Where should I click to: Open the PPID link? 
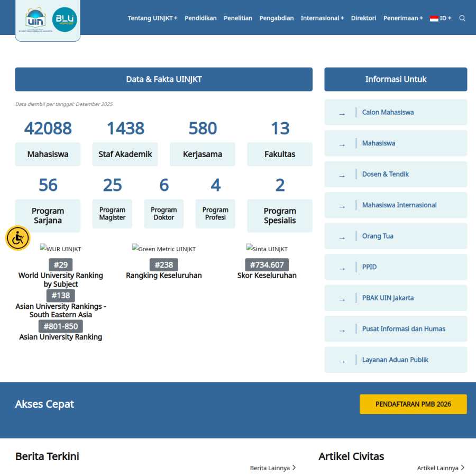coord(369,267)
